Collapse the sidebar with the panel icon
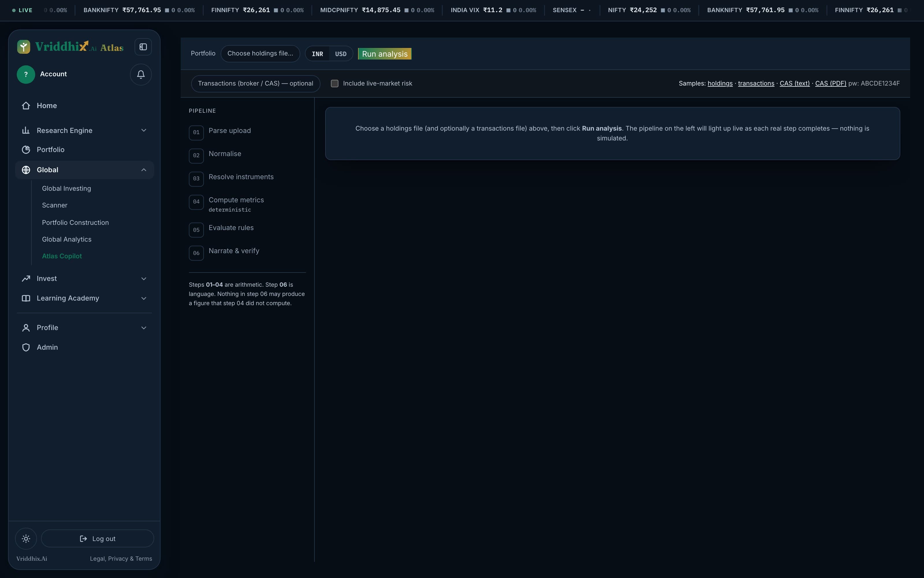This screenshot has width=924, height=578. coord(143,47)
